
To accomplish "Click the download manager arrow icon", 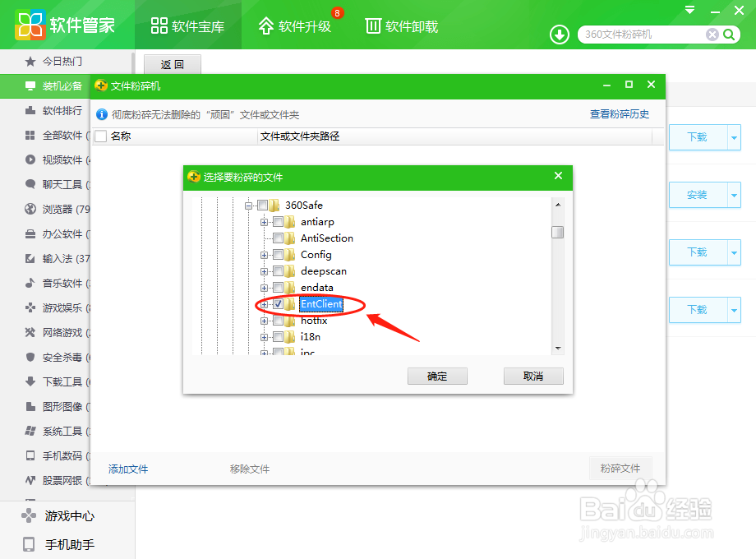I will [x=560, y=35].
